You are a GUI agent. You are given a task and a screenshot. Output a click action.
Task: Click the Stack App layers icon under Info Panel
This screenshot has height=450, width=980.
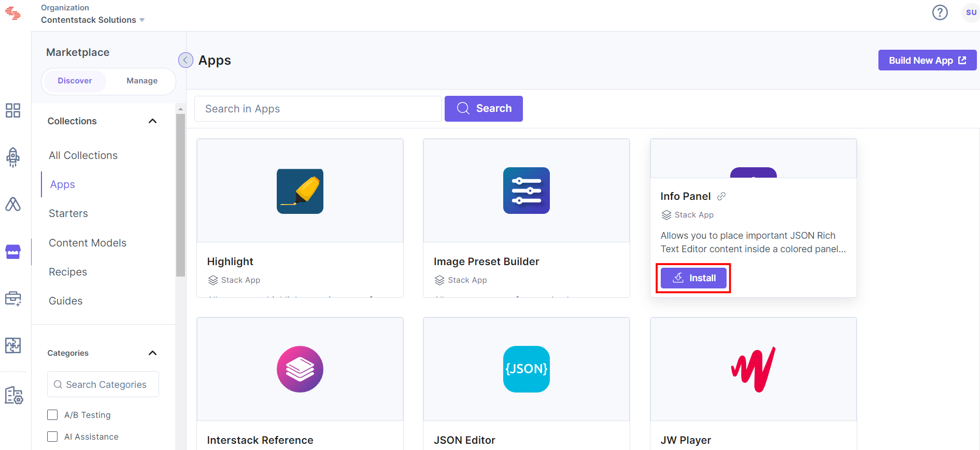point(666,215)
